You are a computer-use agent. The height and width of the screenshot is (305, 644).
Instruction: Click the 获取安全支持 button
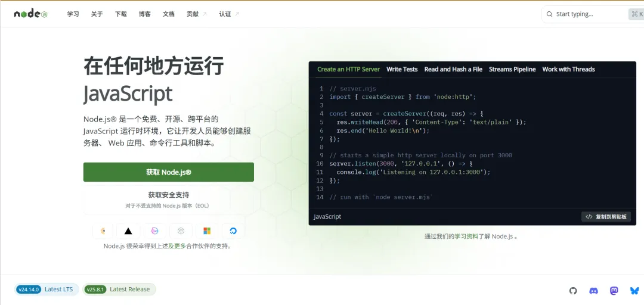tap(168, 200)
